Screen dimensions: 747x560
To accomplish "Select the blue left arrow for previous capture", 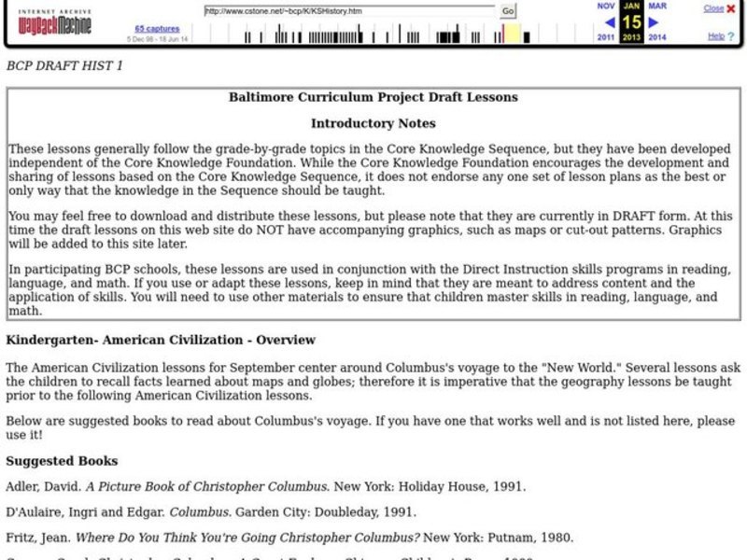I will [x=609, y=23].
